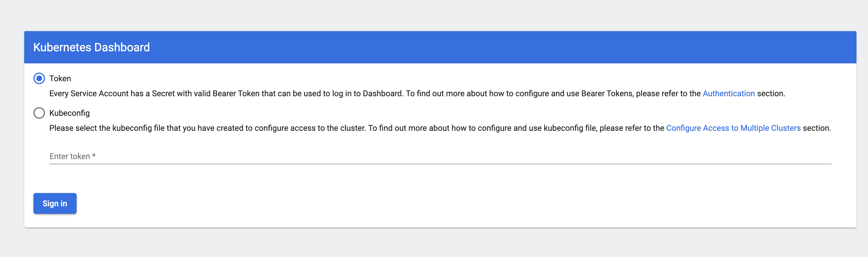
Task: Click the required asterisk next to Enter token
Action: [x=94, y=156]
